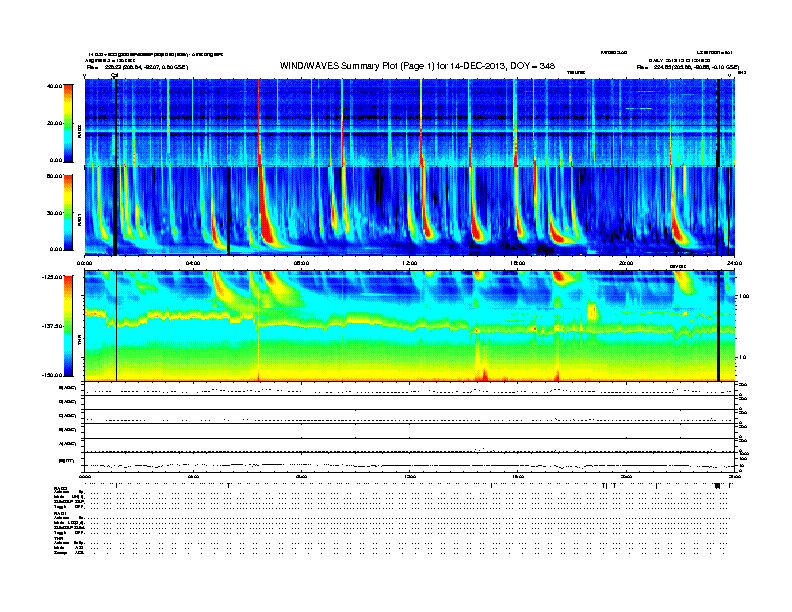Click the 00:00 time label under RAD1 panel

click(x=84, y=263)
